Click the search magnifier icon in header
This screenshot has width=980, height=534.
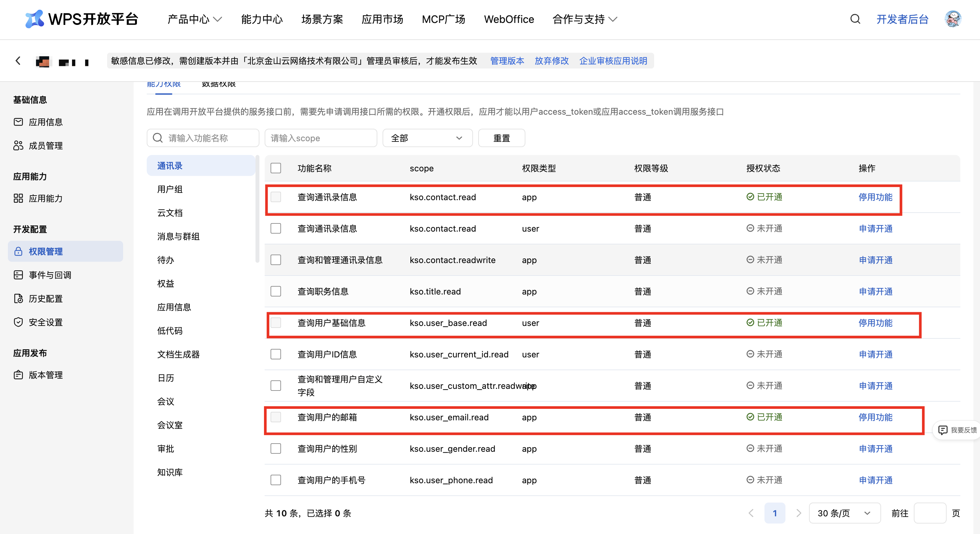tap(855, 19)
